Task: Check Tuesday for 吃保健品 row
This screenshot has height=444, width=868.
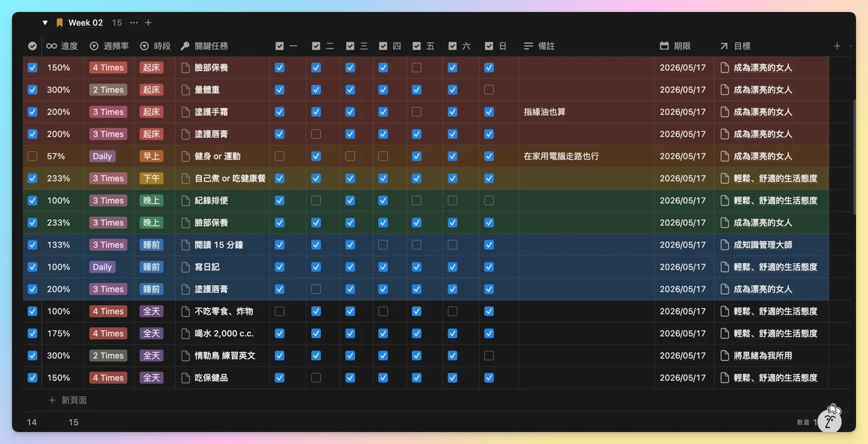Action: tap(316, 378)
